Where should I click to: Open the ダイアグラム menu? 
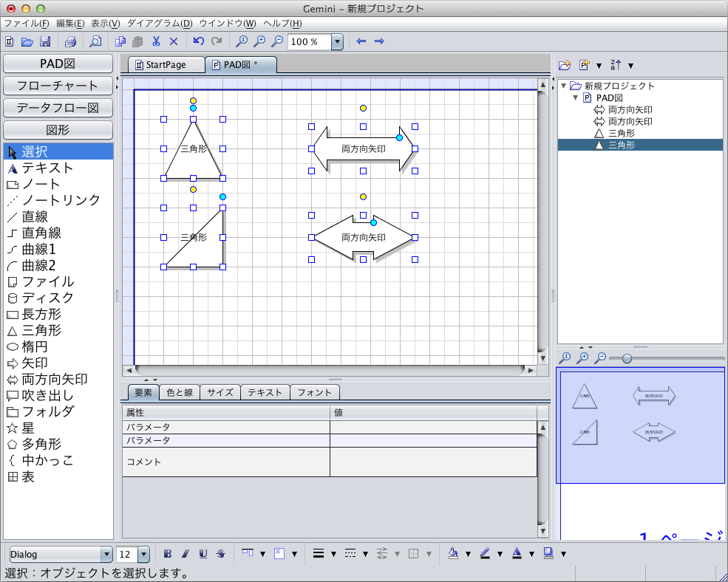(160, 24)
